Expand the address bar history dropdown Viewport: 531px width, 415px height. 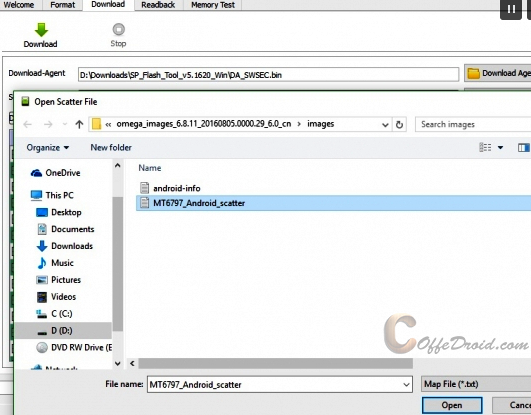click(x=385, y=125)
